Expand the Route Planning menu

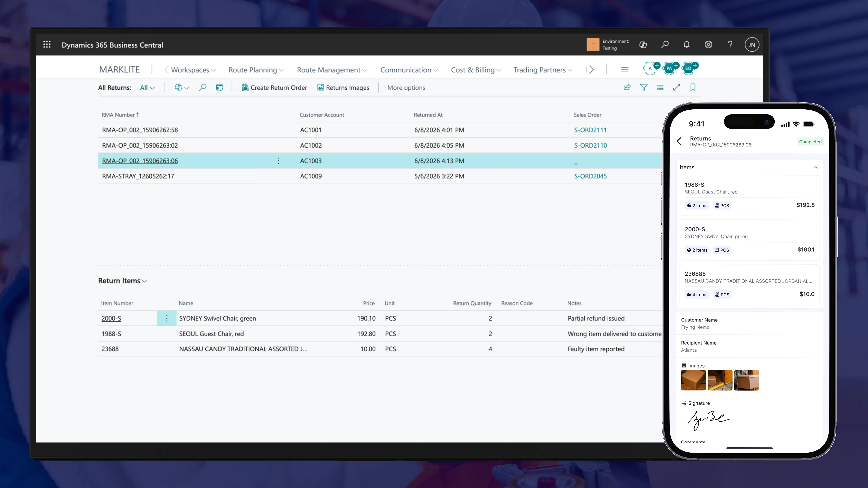(256, 70)
